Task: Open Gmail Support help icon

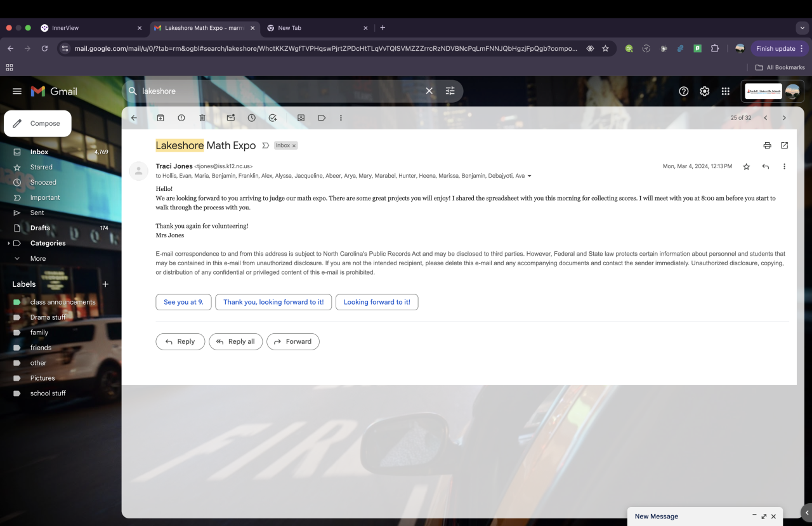Action: pyautogui.click(x=684, y=91)
